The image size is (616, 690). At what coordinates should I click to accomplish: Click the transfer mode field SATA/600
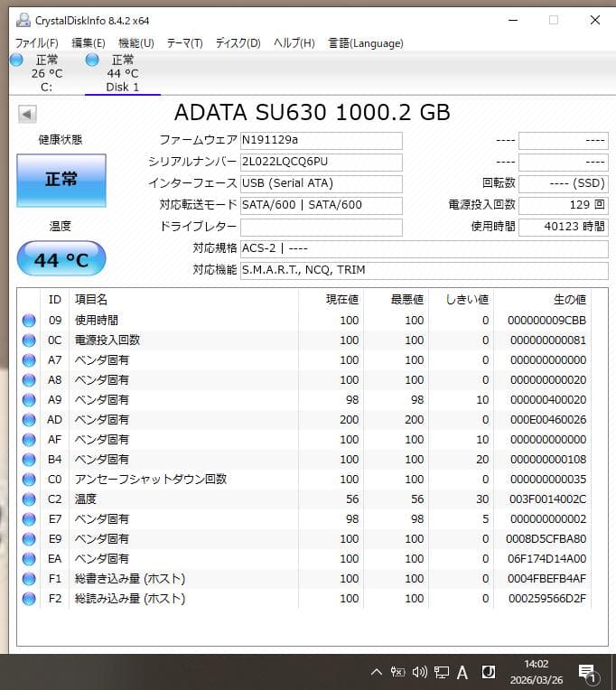[x=322, y=206]
